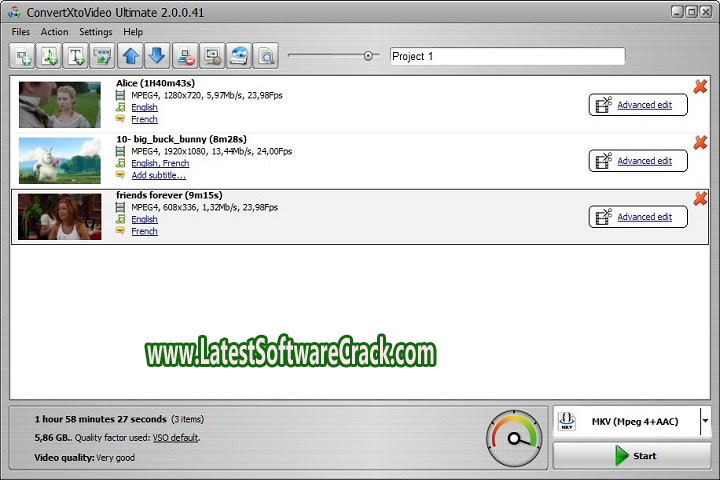The width and height of the screenshot is (720, 480).
Task: Click the Add subtitle link
Action: pos(158,175)
